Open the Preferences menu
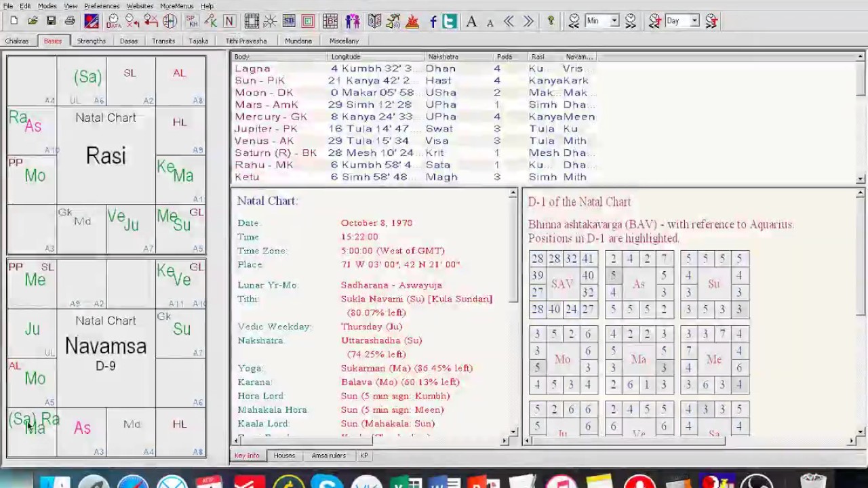Viewport: 868px width, 488px height. point(102,6)
